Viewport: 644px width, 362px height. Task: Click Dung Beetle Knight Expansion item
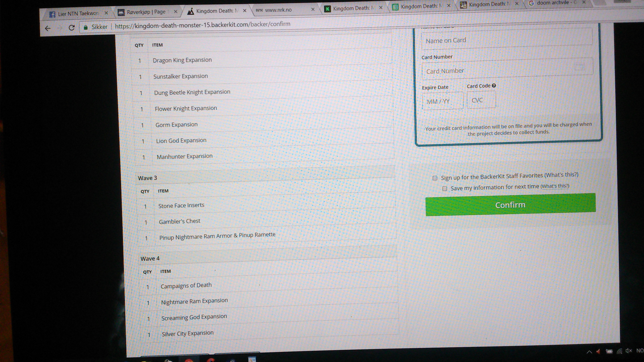[x=192, y=92]
